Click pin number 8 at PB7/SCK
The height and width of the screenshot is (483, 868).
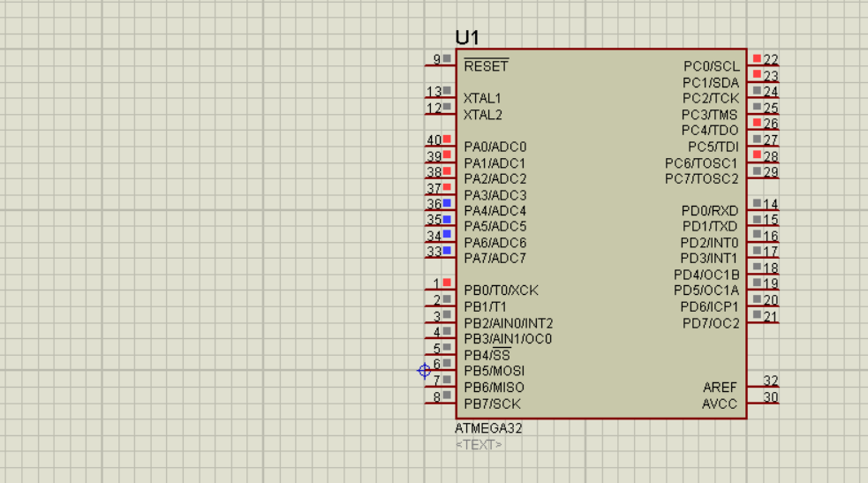(x=437, y=396)
